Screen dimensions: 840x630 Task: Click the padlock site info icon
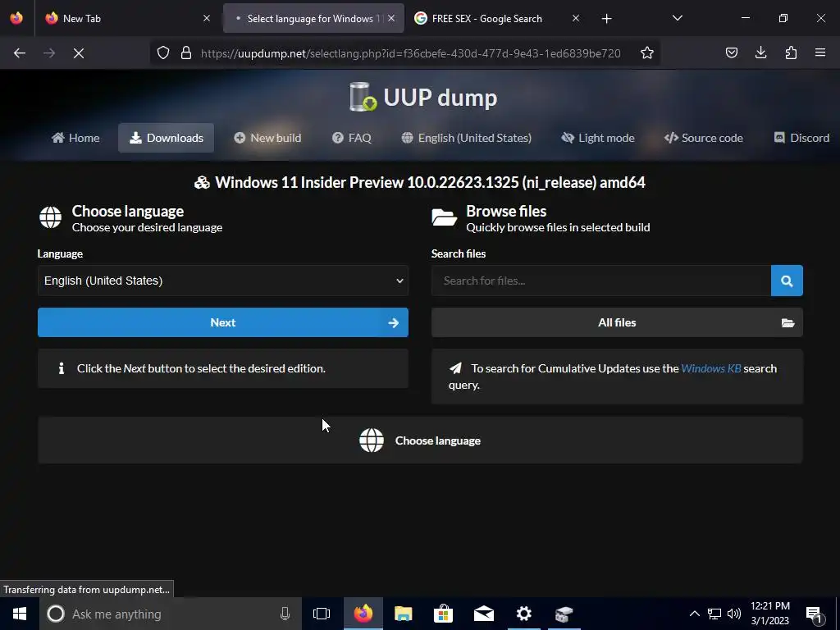186,52
